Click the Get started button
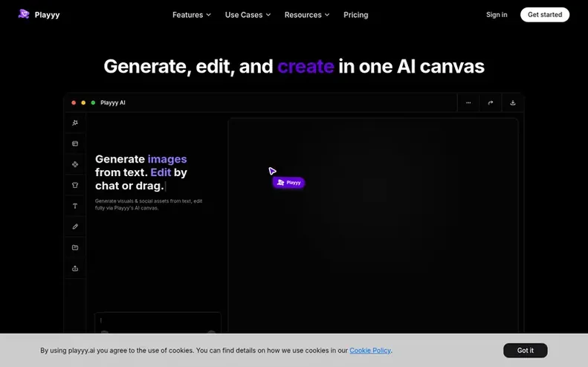The image size is (588, 367). [x=545, y=15]
